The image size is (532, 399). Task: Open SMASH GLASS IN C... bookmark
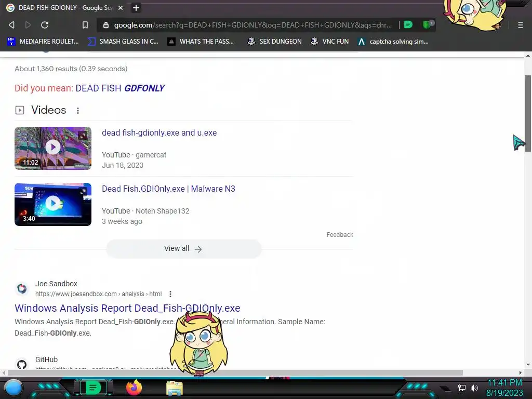123,42
